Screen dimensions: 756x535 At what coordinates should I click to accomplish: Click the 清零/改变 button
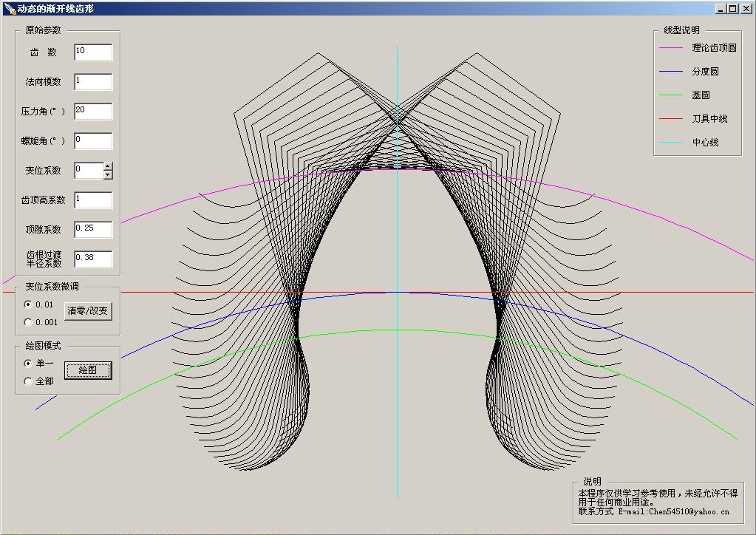(x=88, y=311)
